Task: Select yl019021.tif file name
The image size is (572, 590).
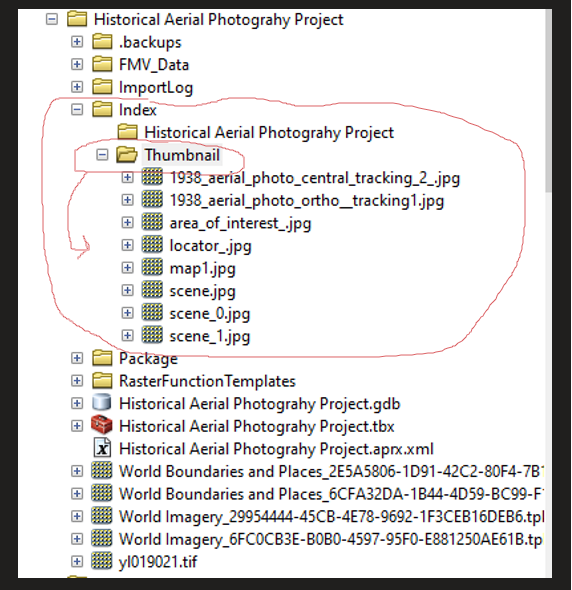Action: pyautogui.click(x=158, y=562)
